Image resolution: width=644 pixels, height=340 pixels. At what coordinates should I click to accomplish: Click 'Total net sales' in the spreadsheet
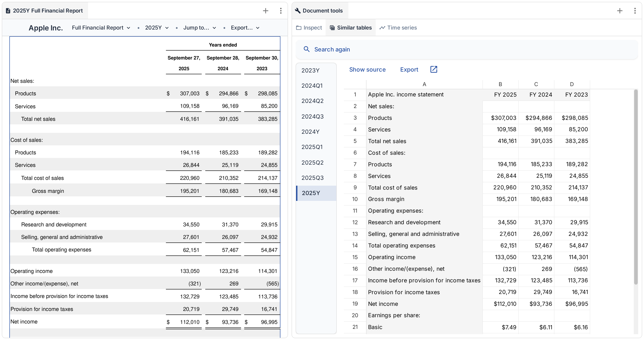point(424,141)
